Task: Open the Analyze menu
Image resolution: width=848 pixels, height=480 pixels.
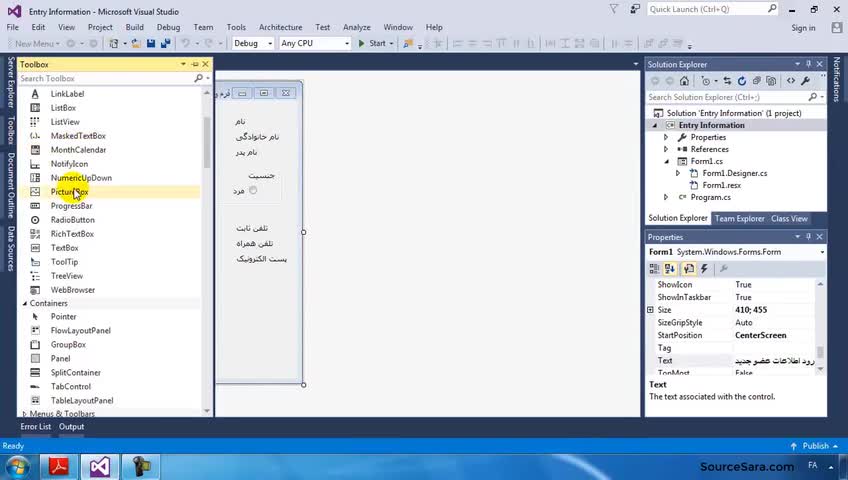Action: pos(357,27)
